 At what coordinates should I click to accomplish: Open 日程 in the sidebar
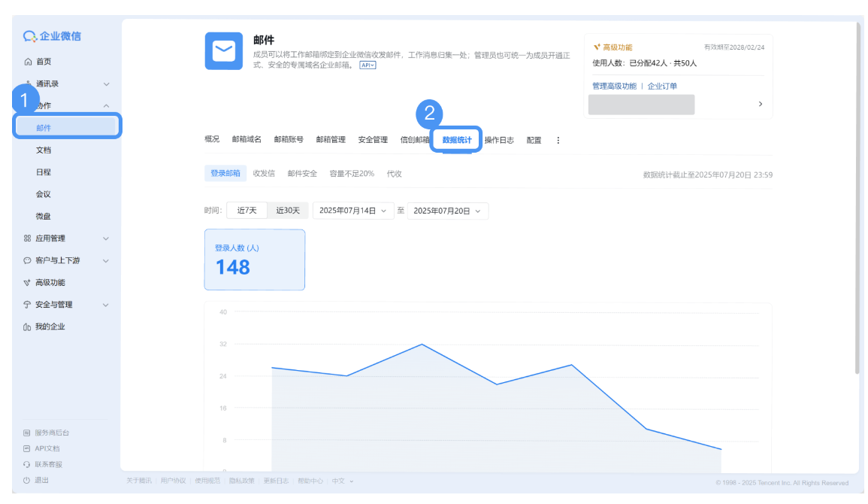tap(43, 172)
